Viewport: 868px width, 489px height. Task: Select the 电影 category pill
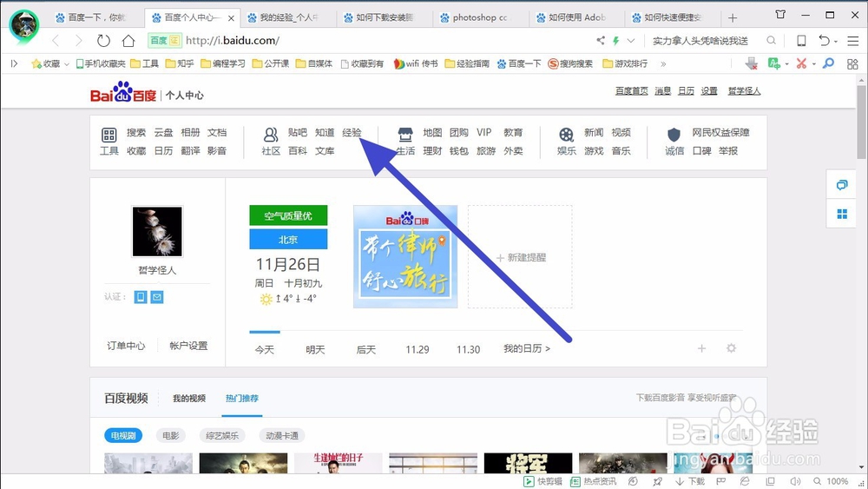170,436
